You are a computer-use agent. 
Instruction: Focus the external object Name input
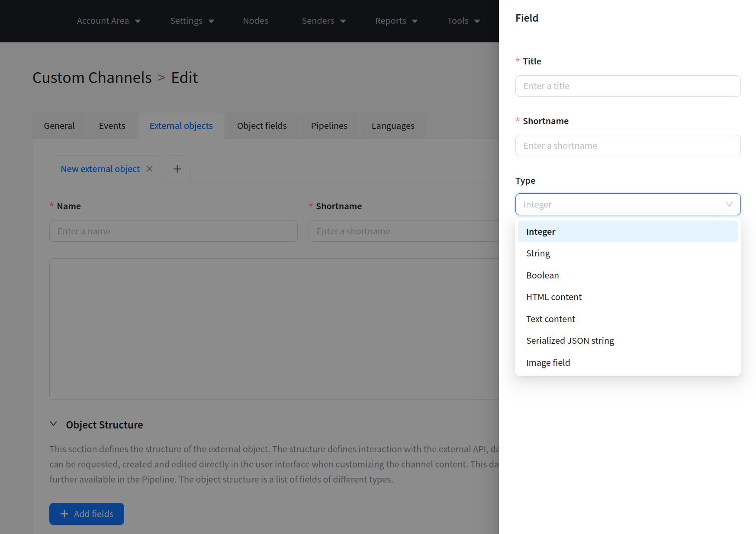click(174, 231)
